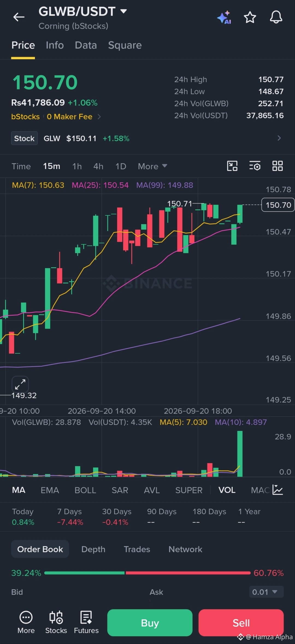Expand the More timeframes dropdown

click(152, 166)
